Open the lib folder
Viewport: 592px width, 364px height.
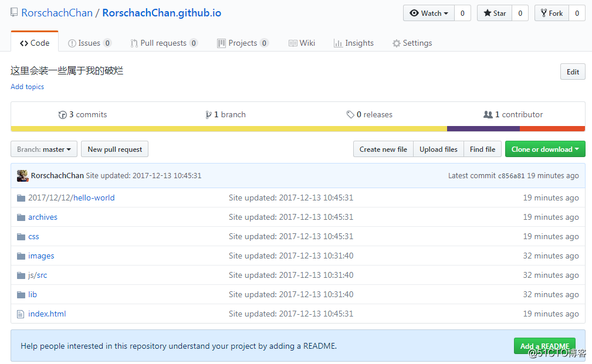[32, 295]
